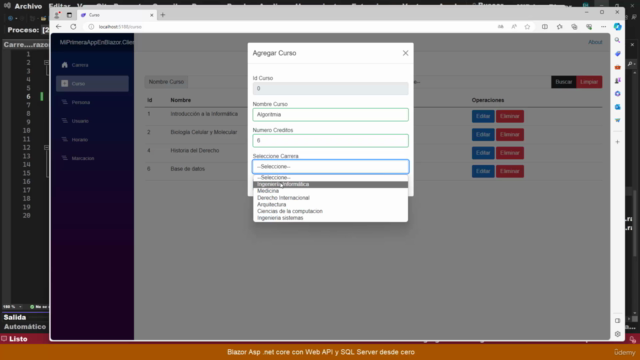Open collections icon in browser toolbar

click(574, 27)
